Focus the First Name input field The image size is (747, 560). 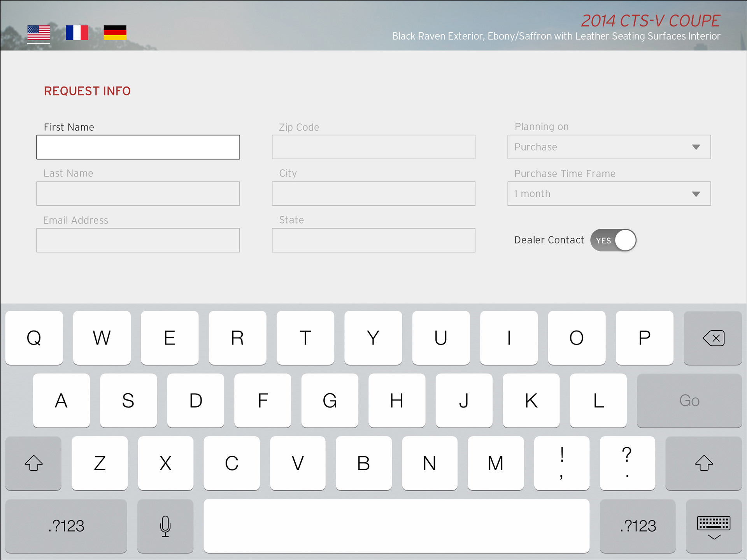click(138, 147)
